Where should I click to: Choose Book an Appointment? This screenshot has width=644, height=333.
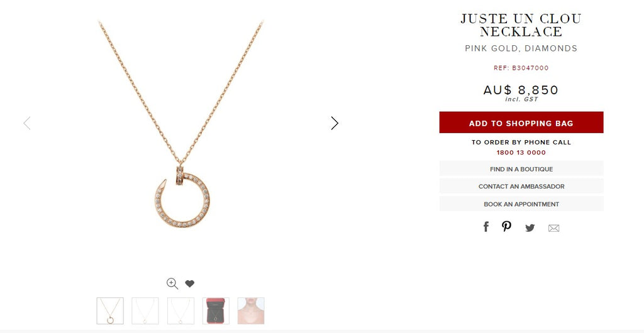click(521, 204)
